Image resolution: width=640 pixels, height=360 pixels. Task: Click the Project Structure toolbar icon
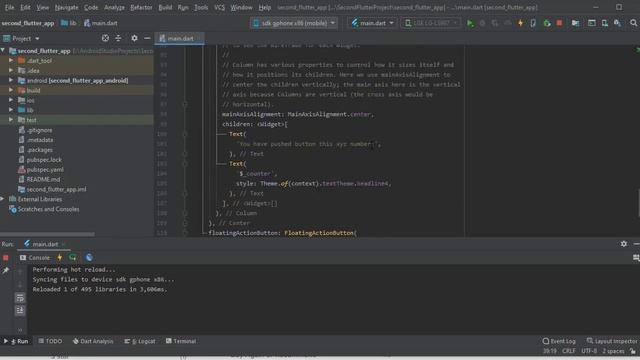(x=575, y=23)
